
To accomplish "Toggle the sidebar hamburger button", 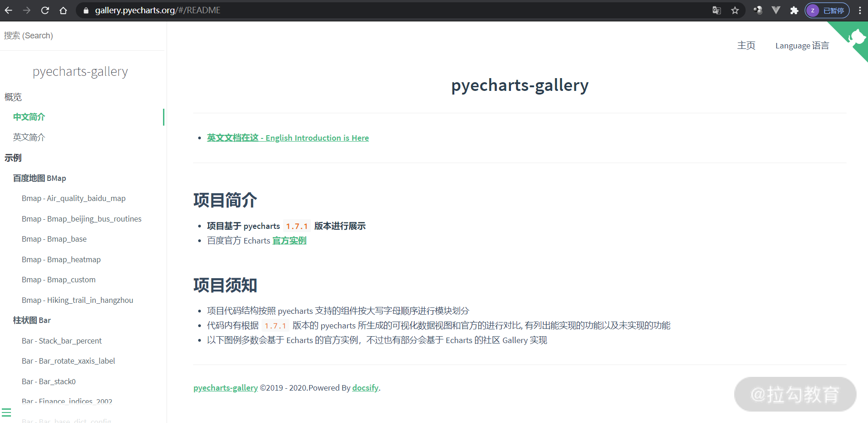I will [6, 412].
